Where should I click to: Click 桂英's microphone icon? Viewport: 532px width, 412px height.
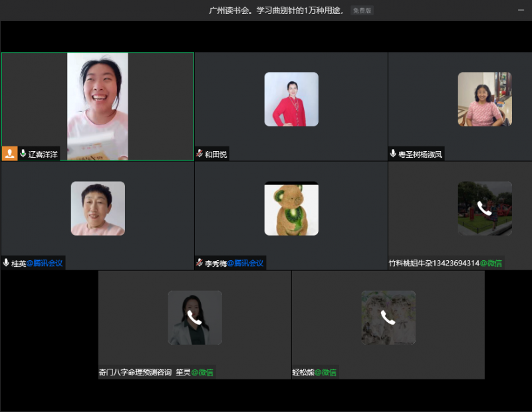tap(6, 263)
